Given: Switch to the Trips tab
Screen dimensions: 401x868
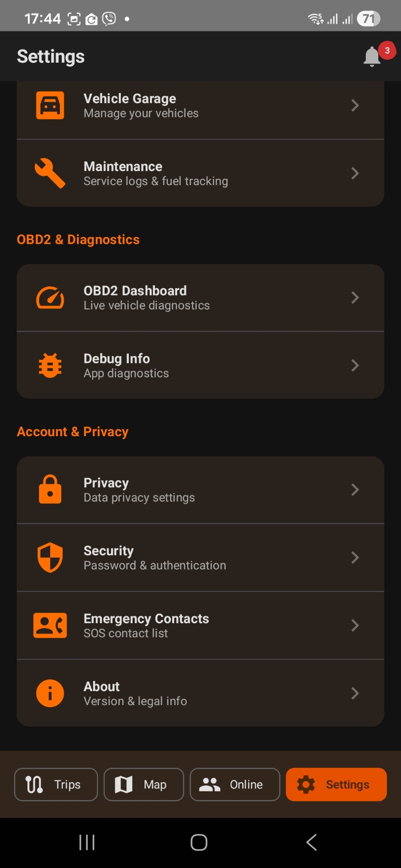Looking at the screenshot, I should point(56,785).
